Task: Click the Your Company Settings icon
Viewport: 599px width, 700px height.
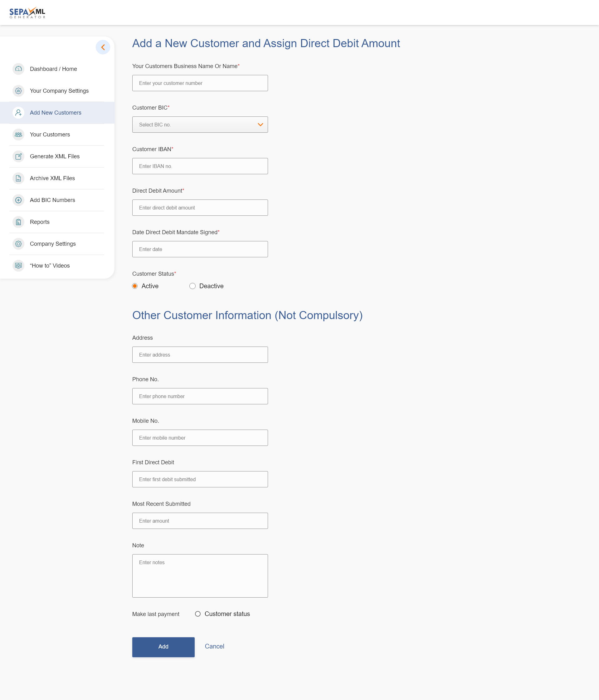Action: 18,91
